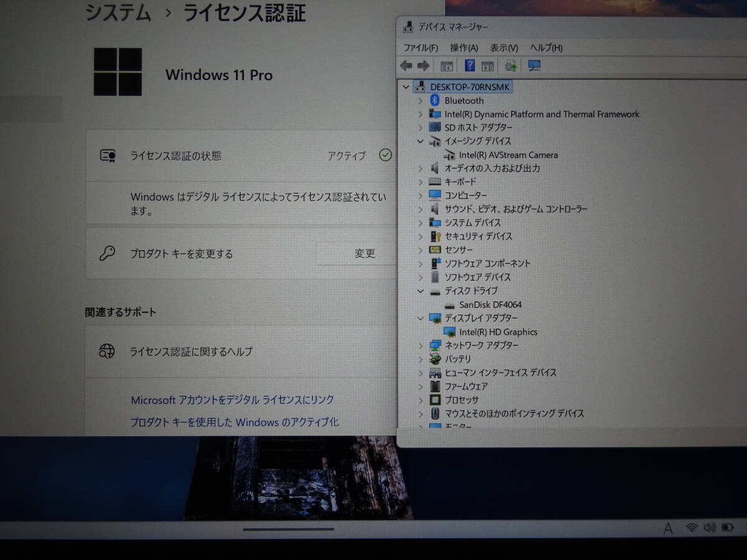This screenshot has height=560, width=747.
Task: Click the ディスプレイ アダプター monitor icon
Action: click(x=435, y=318)
